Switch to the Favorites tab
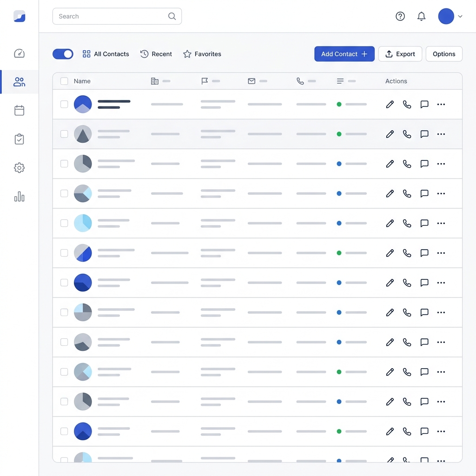The height and width of the screenshot is (476, 476). [202, 54]
